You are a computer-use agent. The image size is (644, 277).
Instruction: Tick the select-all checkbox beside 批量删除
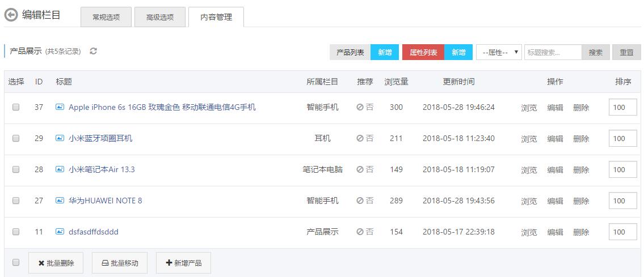click(16, 263)
